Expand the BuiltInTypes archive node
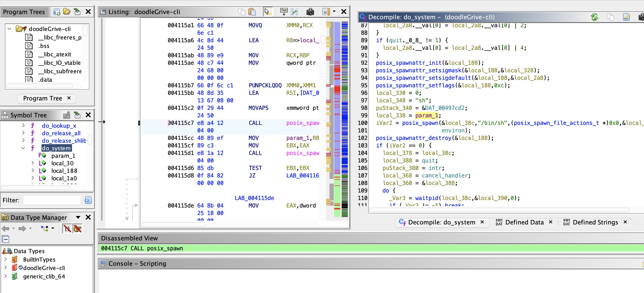This screenshot has width=644, height=293. click(x=5, y=259)
